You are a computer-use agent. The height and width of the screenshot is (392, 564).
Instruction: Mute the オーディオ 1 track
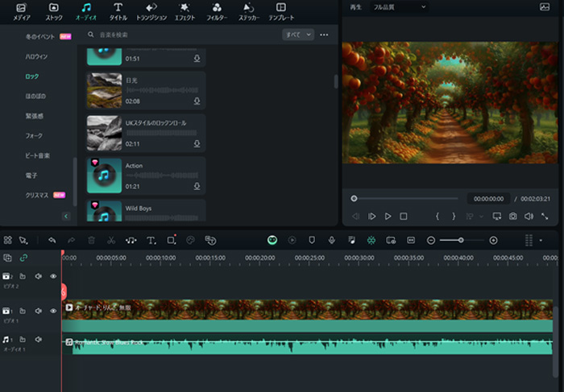[38, 340]
